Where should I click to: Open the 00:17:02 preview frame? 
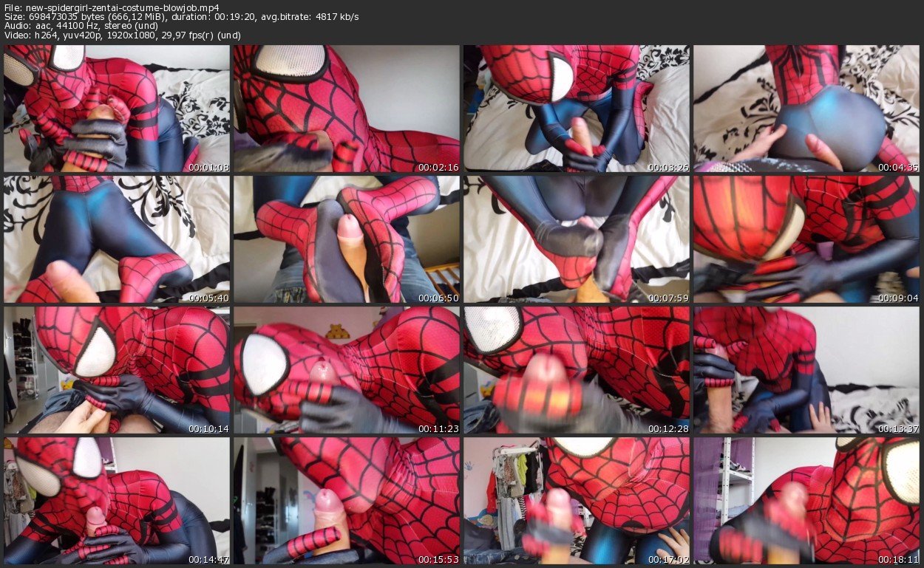click(577, 500)
